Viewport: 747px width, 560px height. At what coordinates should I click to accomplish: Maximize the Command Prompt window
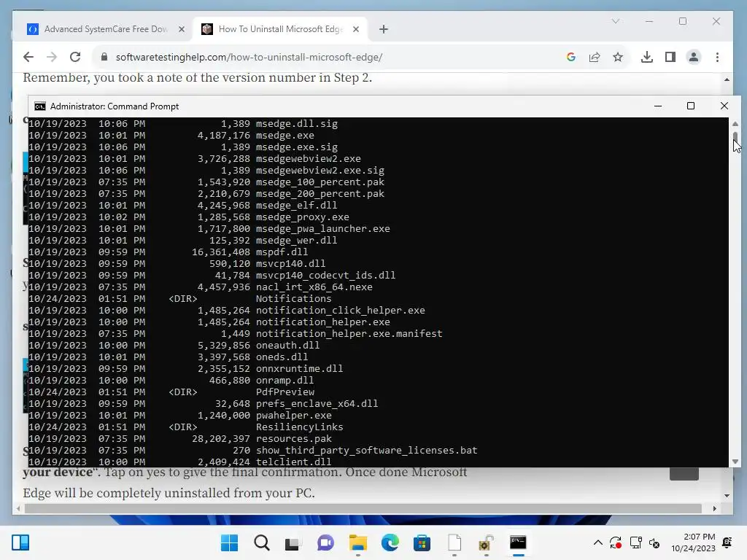[x=691, y=106]
